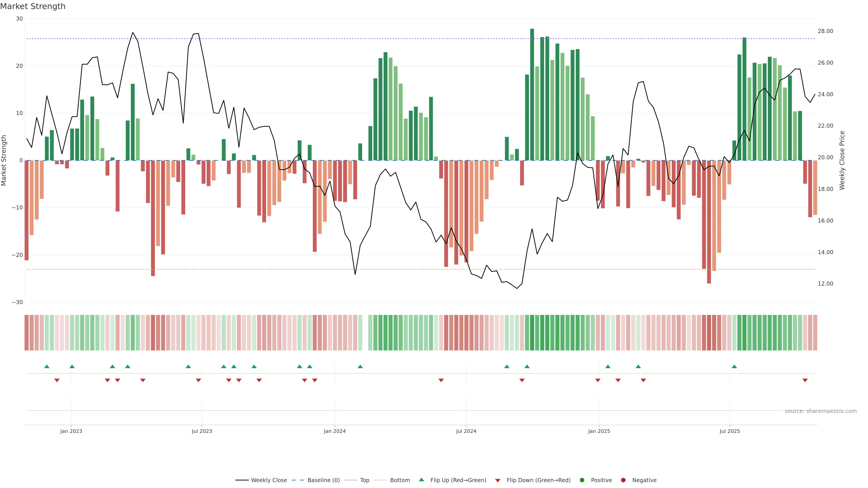Image resolution: width=868 pixels, height=488 pixels.
Task: Click the Weekly Close Price axis title
Action: coord(842,160)
